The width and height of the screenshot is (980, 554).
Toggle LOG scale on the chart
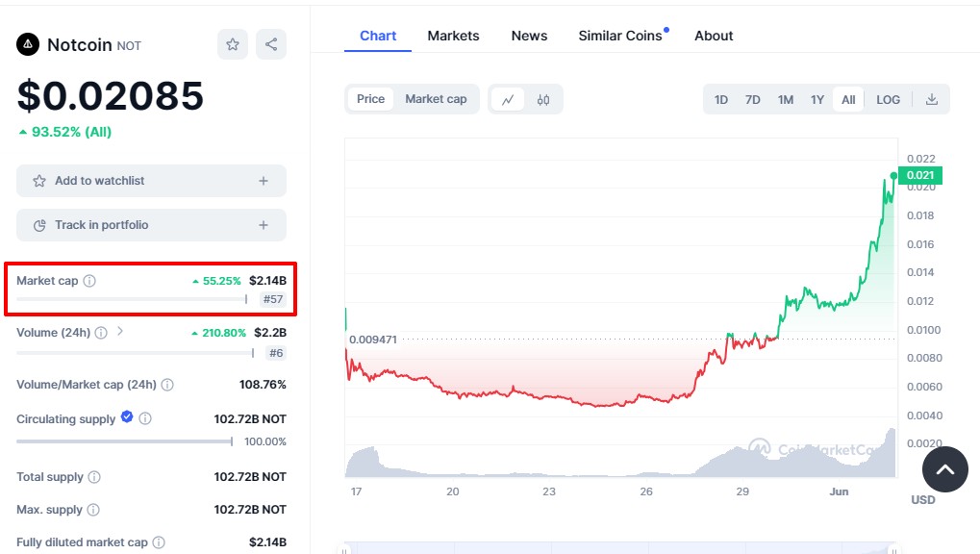(888, 99)
